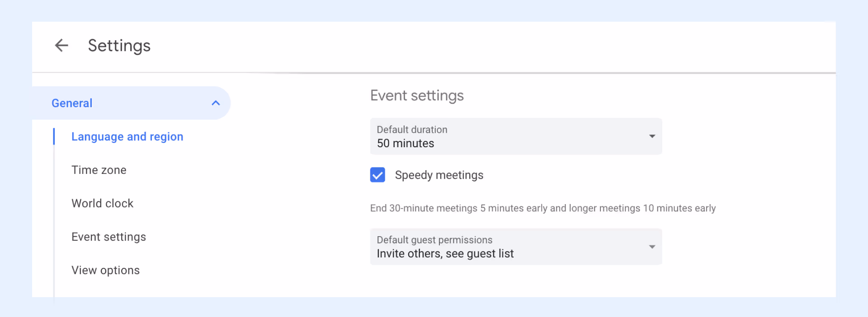Click the Default duration dropdown arrow
The width and height of the screenshot is (868, 317).
[652, 136]
